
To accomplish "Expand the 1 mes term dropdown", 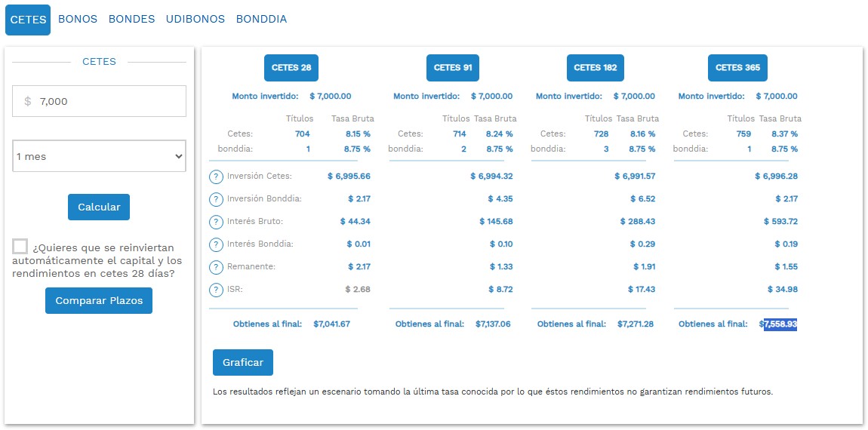I will click(x=99, y=156).
